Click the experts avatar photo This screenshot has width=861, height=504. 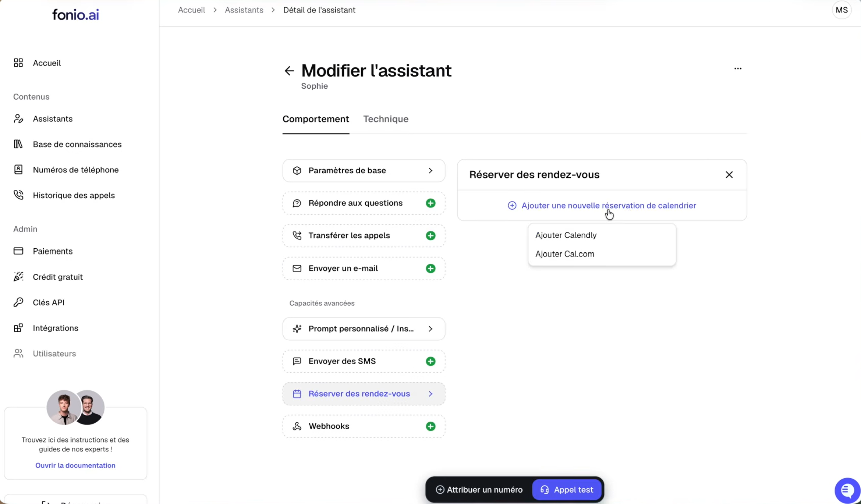point(75,407)
